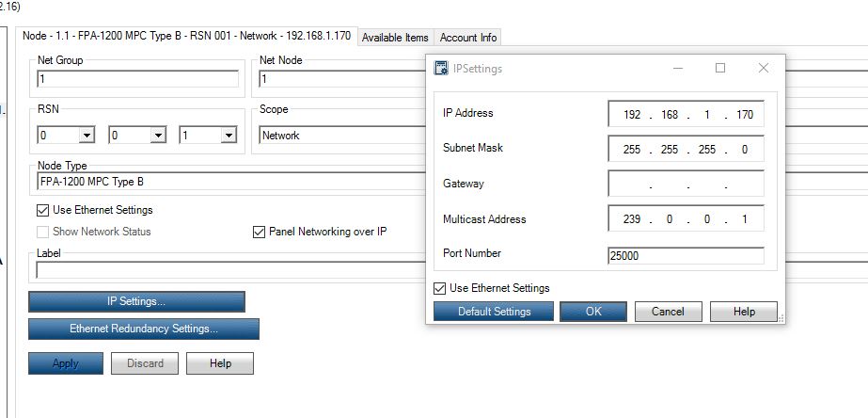This screenshot has height=418, width=868.
Task: Open Ethernet Redundancy Settings
Action: click(144, 330)
